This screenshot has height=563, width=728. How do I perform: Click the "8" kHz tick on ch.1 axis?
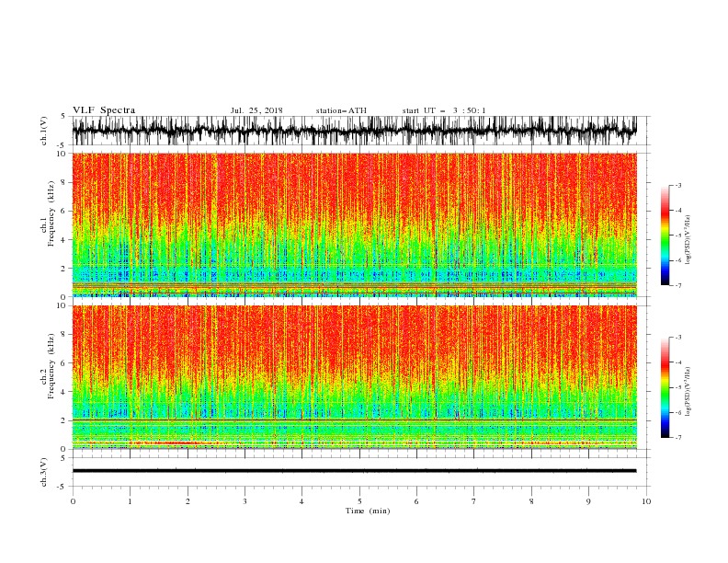coord(63,182)
